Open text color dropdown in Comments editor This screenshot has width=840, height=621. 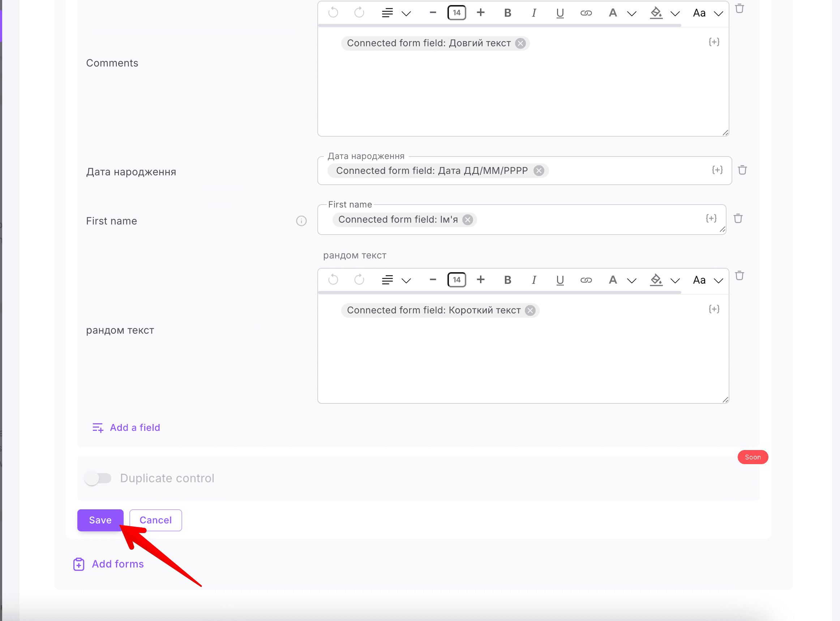pos(632,13)
